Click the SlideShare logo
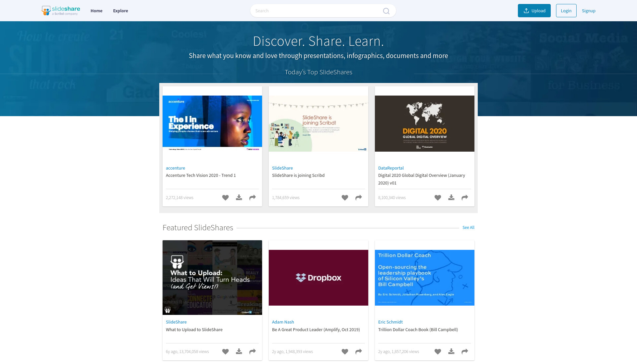The height and width of the screenshot is (364, 637). 61,11
